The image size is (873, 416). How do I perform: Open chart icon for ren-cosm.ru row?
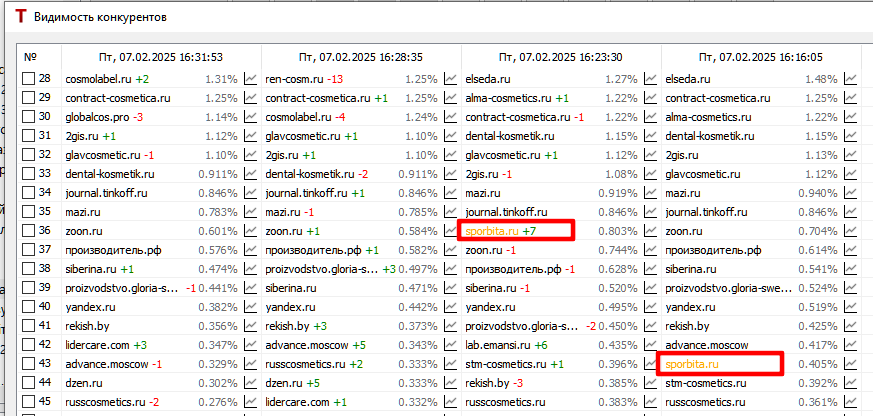(450, 80)
